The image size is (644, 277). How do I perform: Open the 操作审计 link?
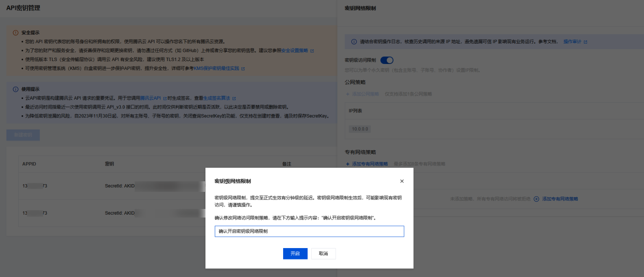click(572, 42)
